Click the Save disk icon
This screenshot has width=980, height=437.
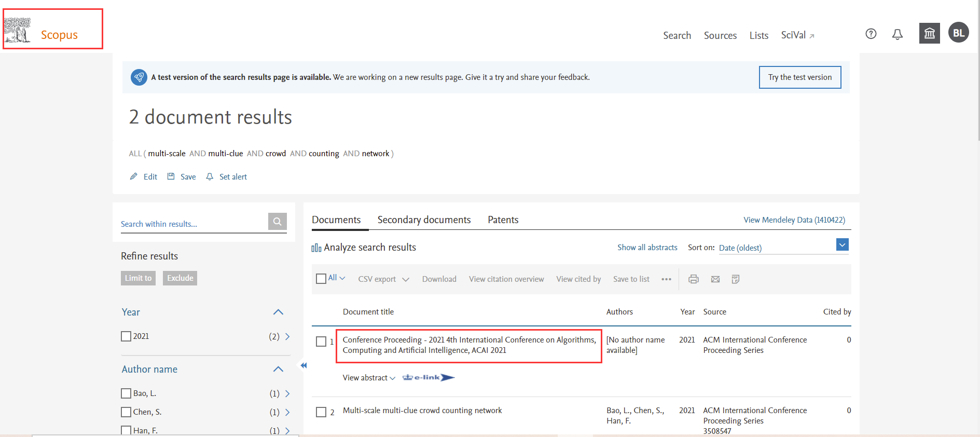(171, 176)
